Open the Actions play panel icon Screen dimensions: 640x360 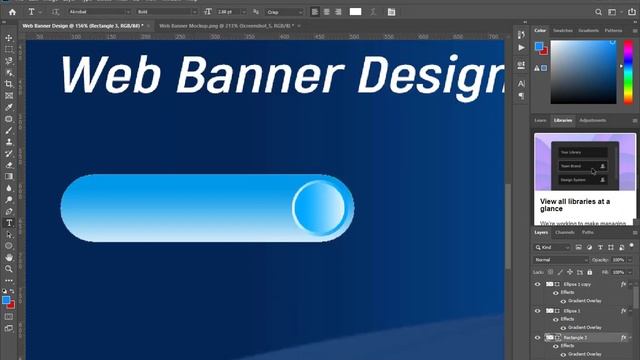[521, 48]
